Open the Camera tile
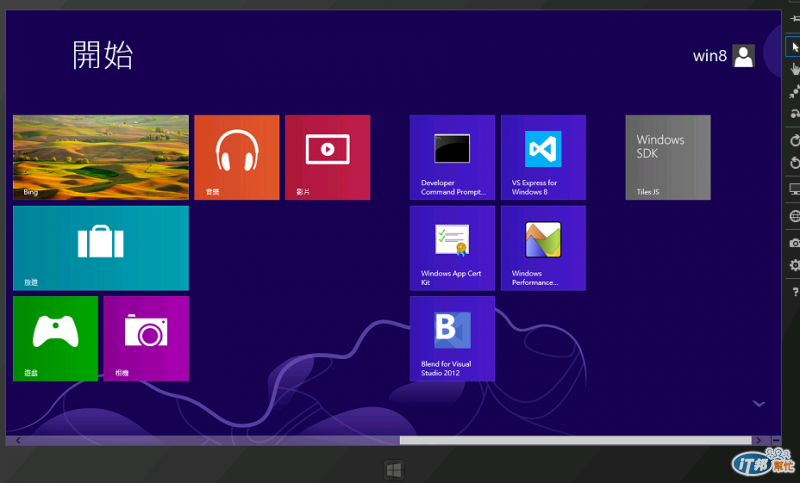The width and height of the screenshot is (800, 483). click(x=146, y=339)
